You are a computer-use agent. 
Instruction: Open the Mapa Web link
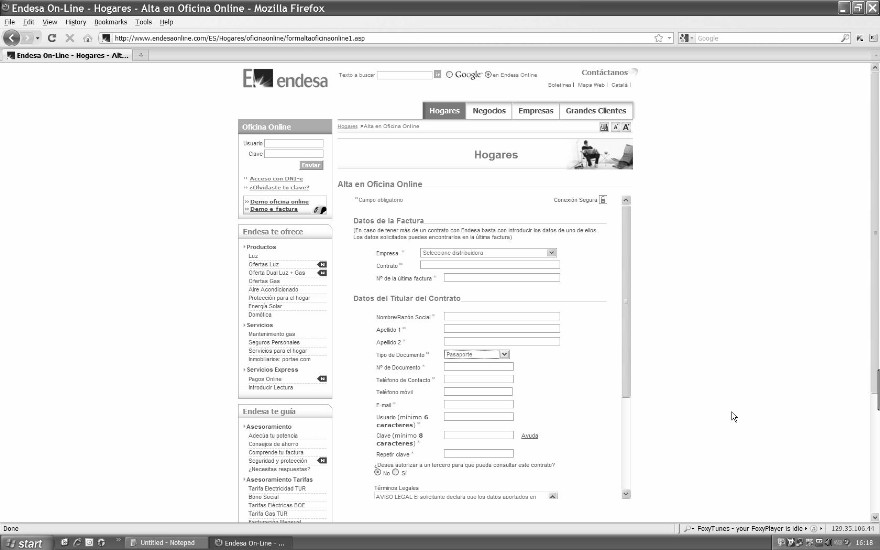(x=591, y=85)
